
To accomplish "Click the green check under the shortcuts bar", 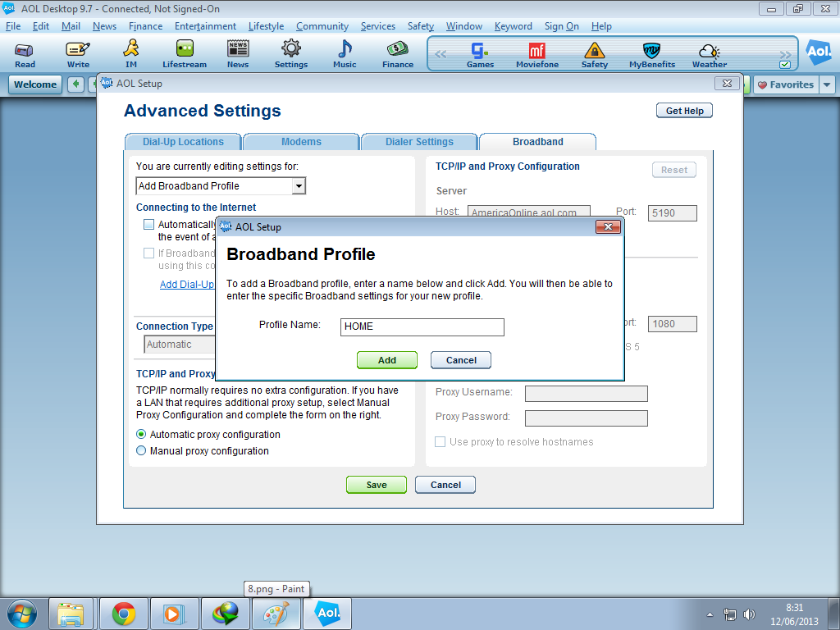I will (x=785, y=65).
